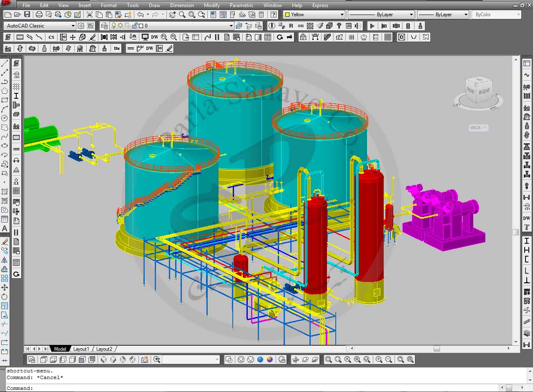This screenshot has height=392, width=533.
Task: Click the FRONT face of ViewCube
Action: coord(471,90)
